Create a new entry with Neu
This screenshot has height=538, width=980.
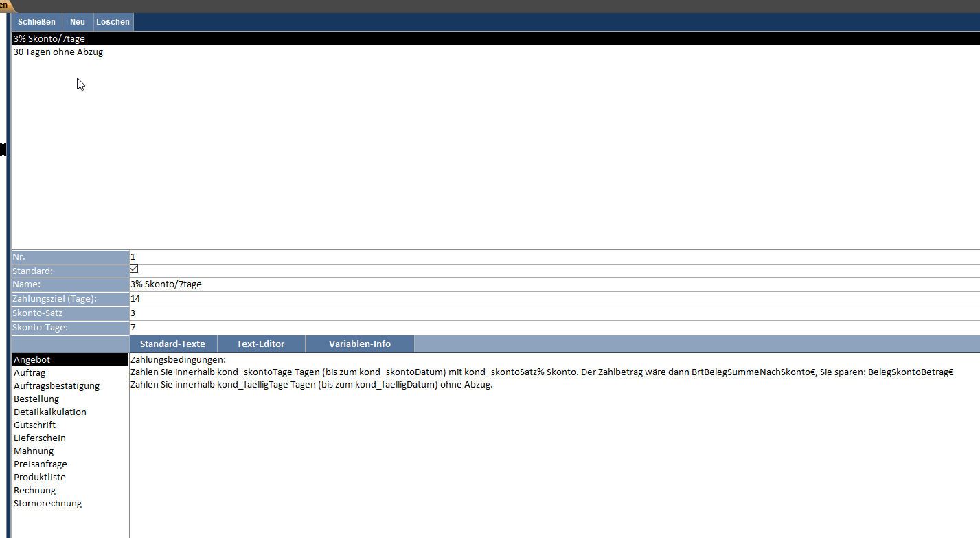78,22
